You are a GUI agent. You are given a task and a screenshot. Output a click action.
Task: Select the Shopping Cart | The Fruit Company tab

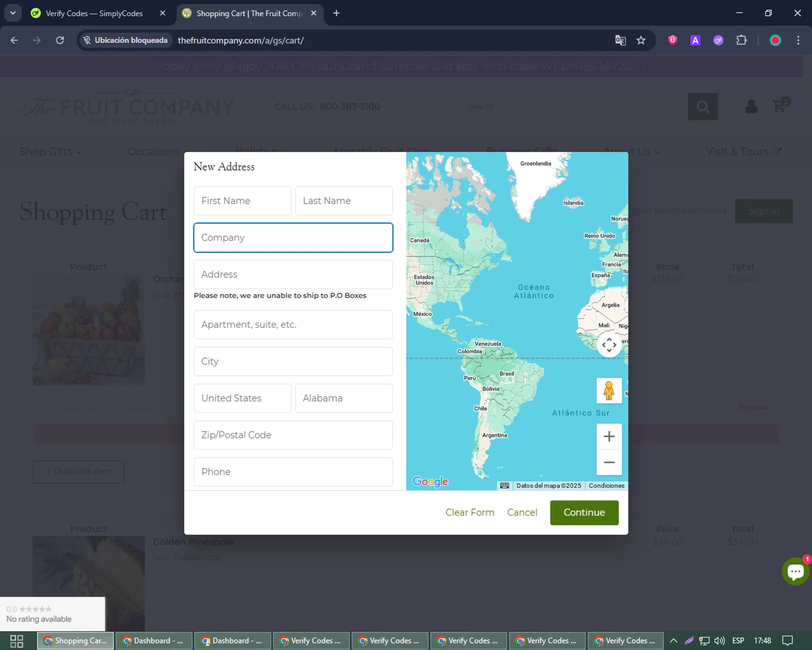[x=250, y=13]
